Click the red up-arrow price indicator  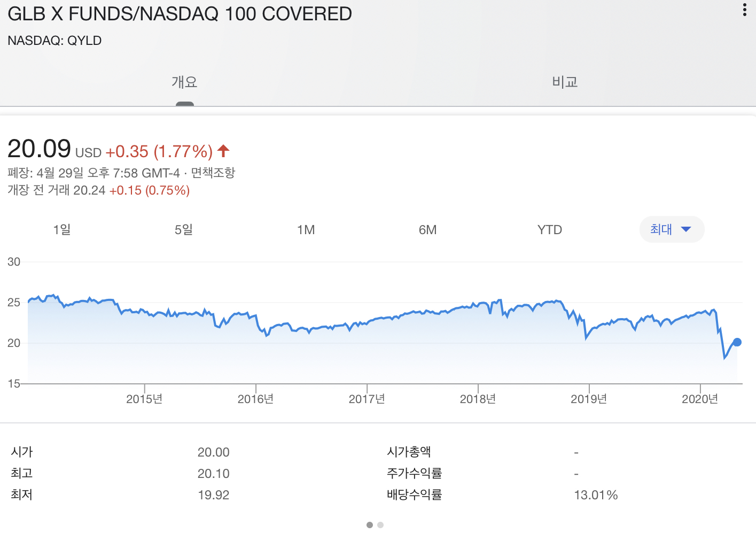(223, 151)
